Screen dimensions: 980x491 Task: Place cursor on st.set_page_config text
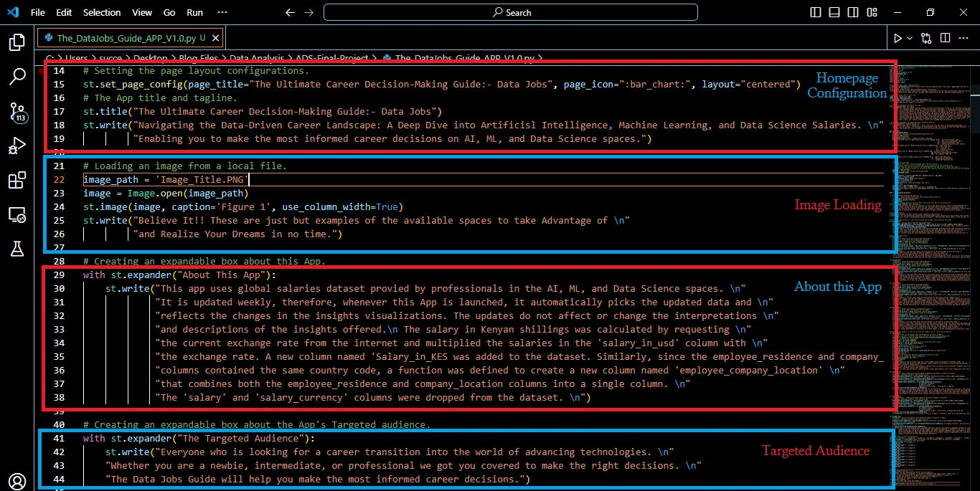[x=133, y=85]
